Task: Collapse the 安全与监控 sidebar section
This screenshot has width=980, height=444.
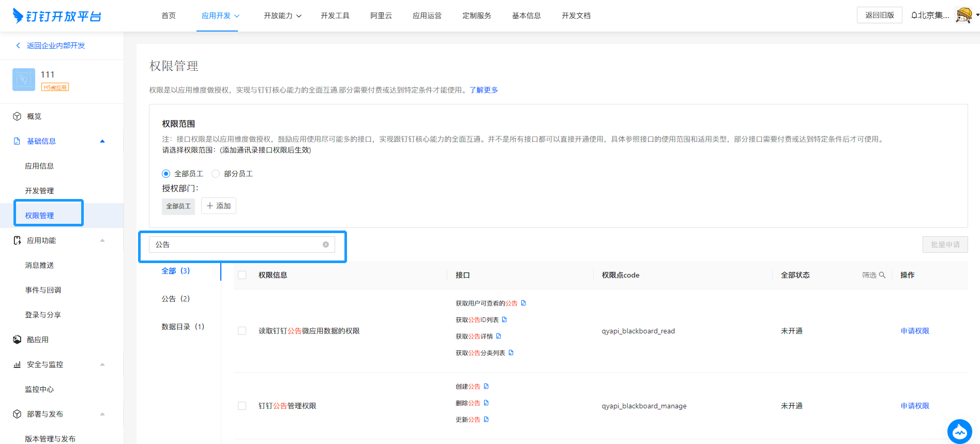Action: (x=102, y=364)
